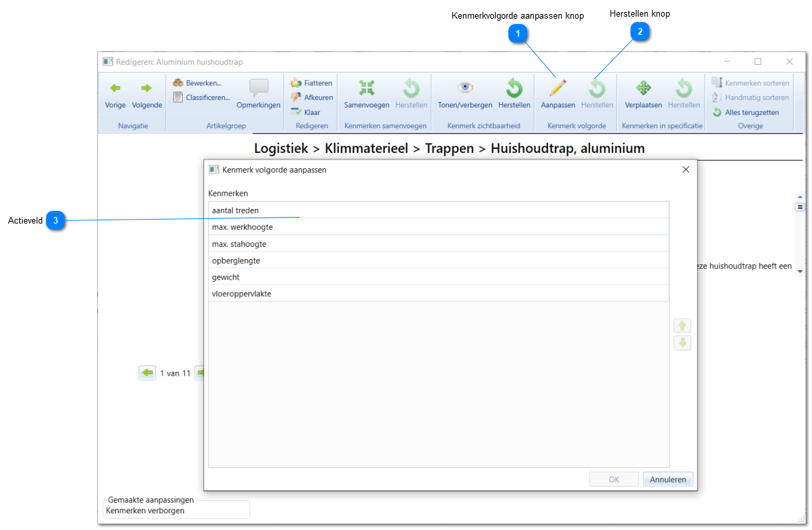Click 'Kenmerken verborgen' entry
The image size is (812, 530).
pyautogui.click(x=145, y=511)
